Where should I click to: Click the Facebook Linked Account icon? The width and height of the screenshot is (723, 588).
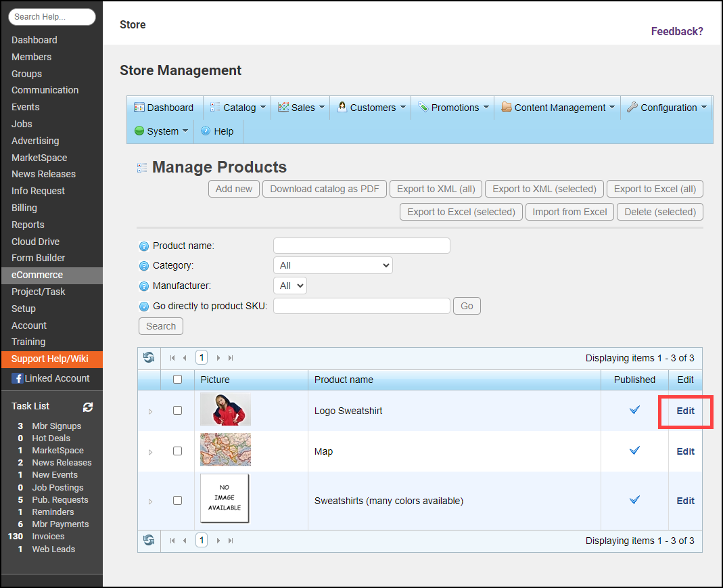18,378
